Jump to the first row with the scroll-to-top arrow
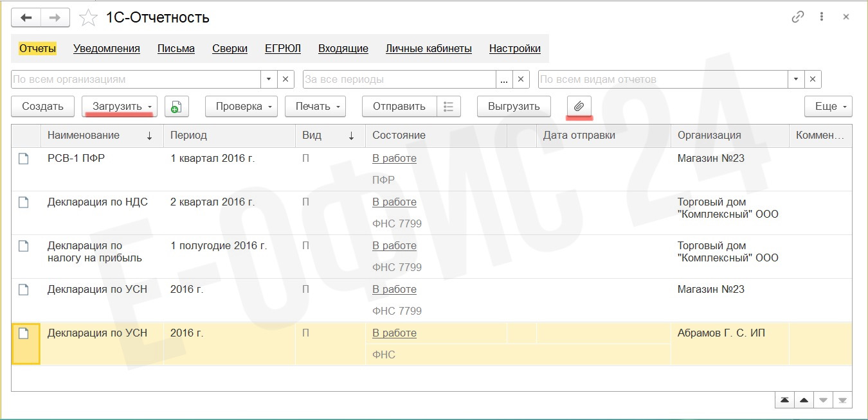The height and width of the screenshot is (420, 868). pyautogui.click(x=784, y=400)
